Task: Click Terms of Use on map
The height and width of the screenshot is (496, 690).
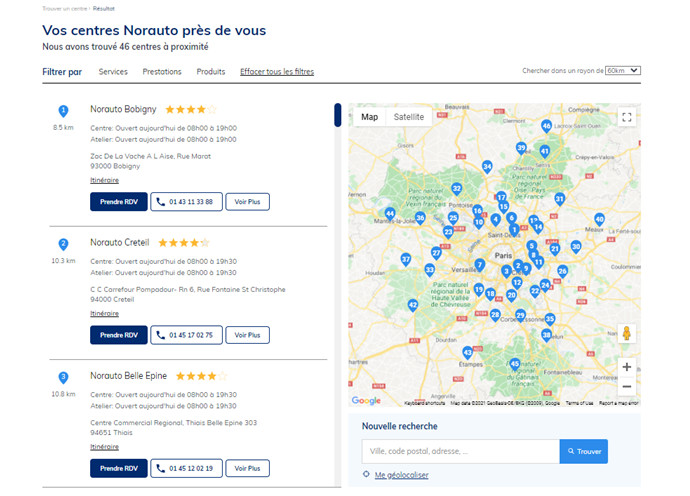Action: point(580,403)
